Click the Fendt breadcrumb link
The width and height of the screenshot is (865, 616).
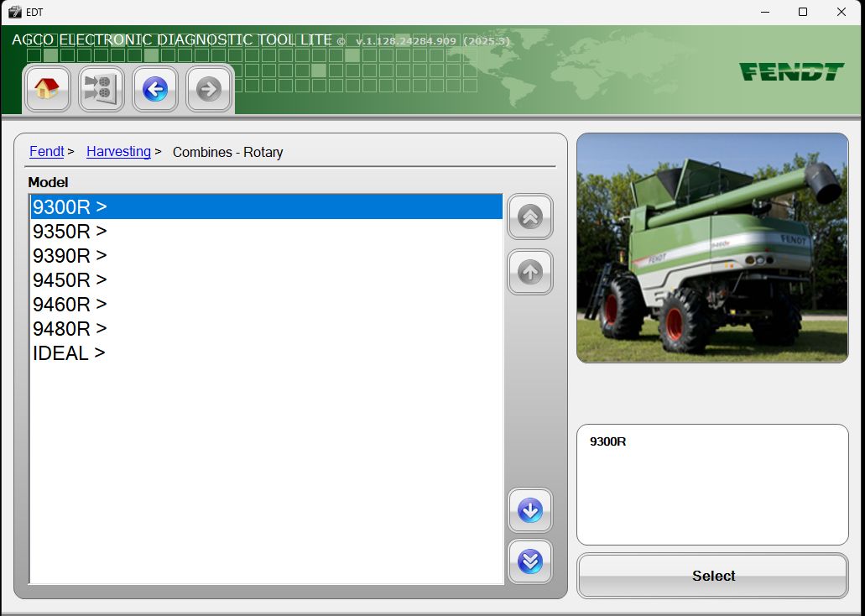(x=47, y=151)
